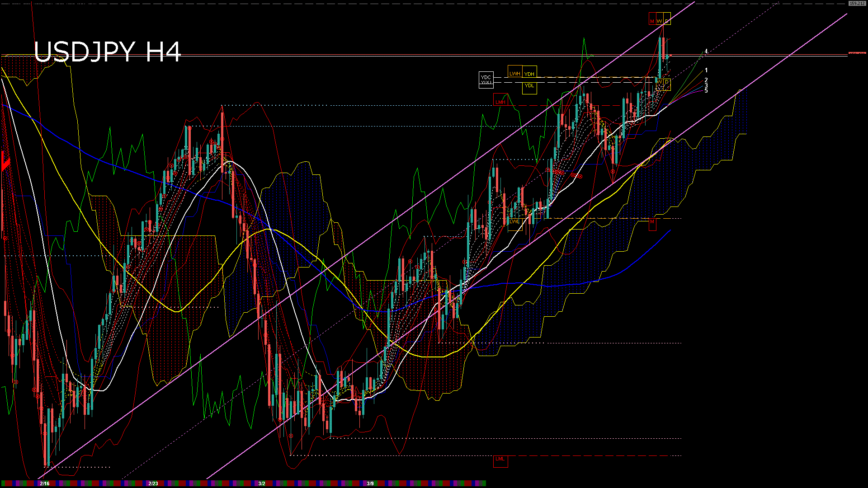This screenshot has width=868, height=488.
Task: Click the 2/16 date marker
Action: 44,483
